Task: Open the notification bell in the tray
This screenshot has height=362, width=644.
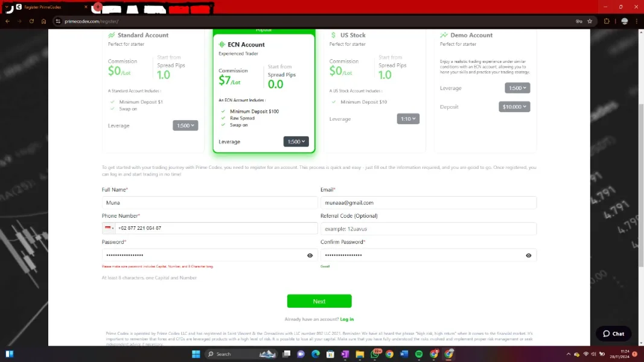Action: 635,354
